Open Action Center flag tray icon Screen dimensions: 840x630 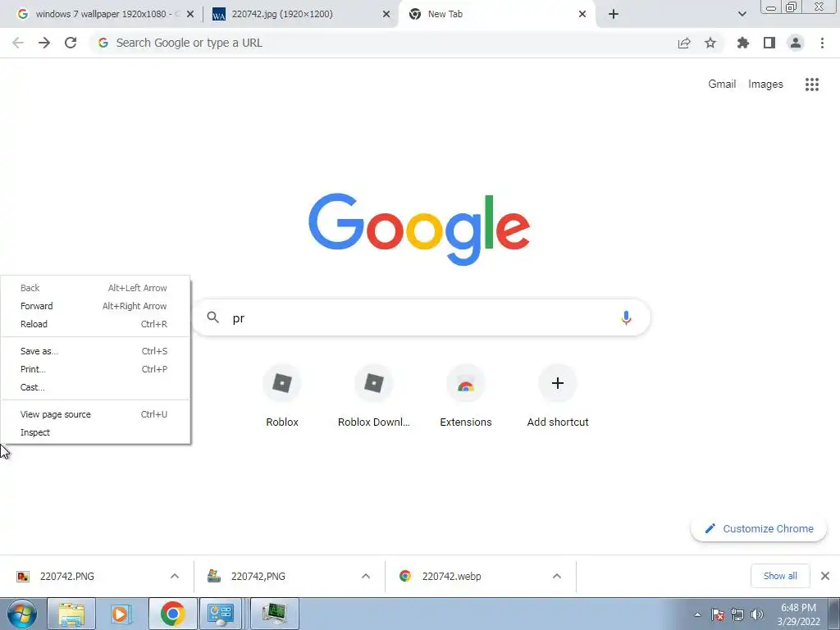point(718,614)
